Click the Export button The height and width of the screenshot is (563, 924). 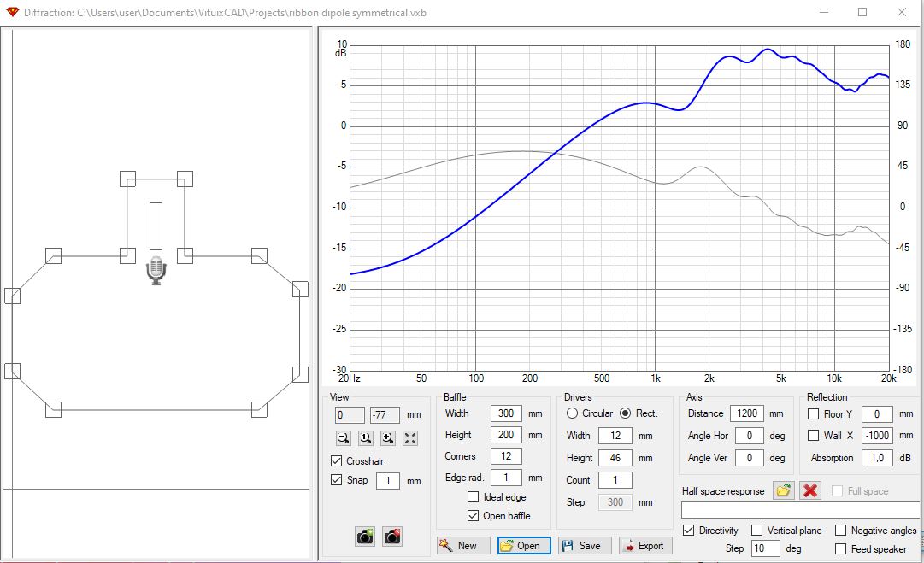pos(645,545)
